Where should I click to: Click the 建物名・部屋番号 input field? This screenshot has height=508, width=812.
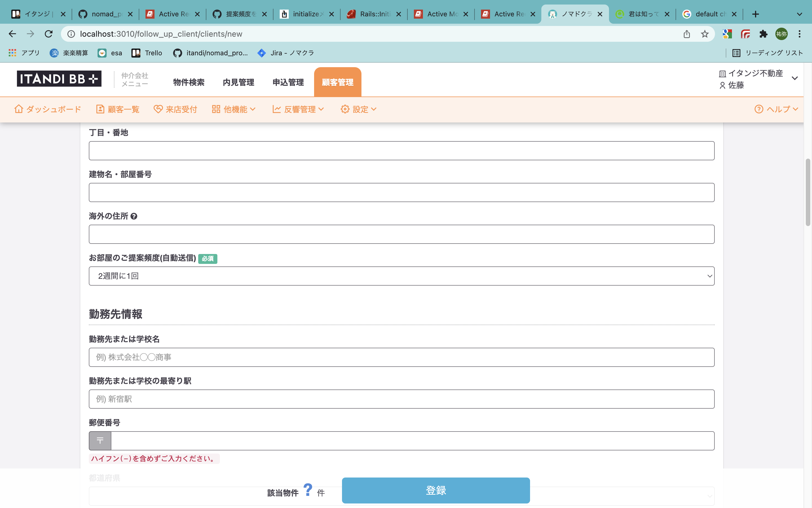(401, 192)
